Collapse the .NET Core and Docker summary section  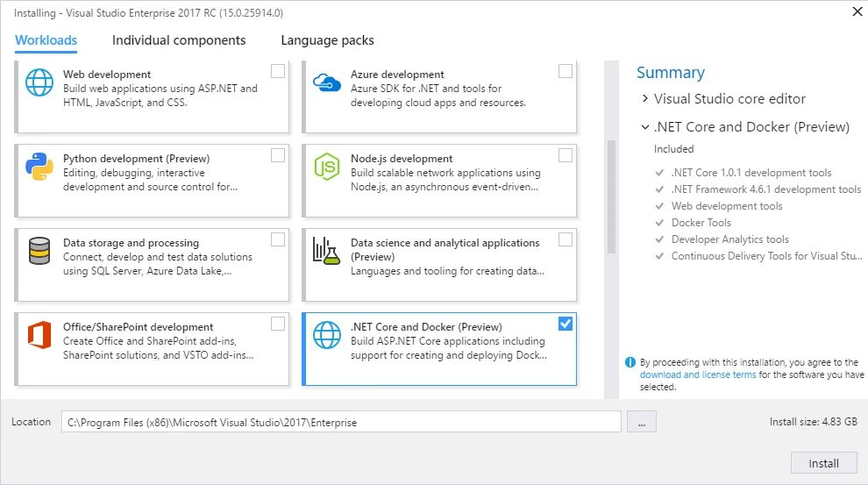pyautogui.click(x=645, y=127)
